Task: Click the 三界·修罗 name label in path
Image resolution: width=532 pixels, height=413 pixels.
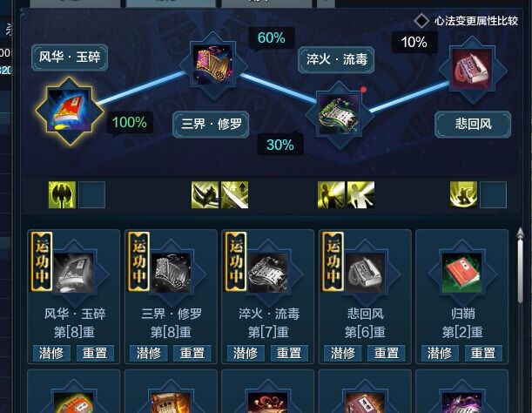Action: (211, 125)
